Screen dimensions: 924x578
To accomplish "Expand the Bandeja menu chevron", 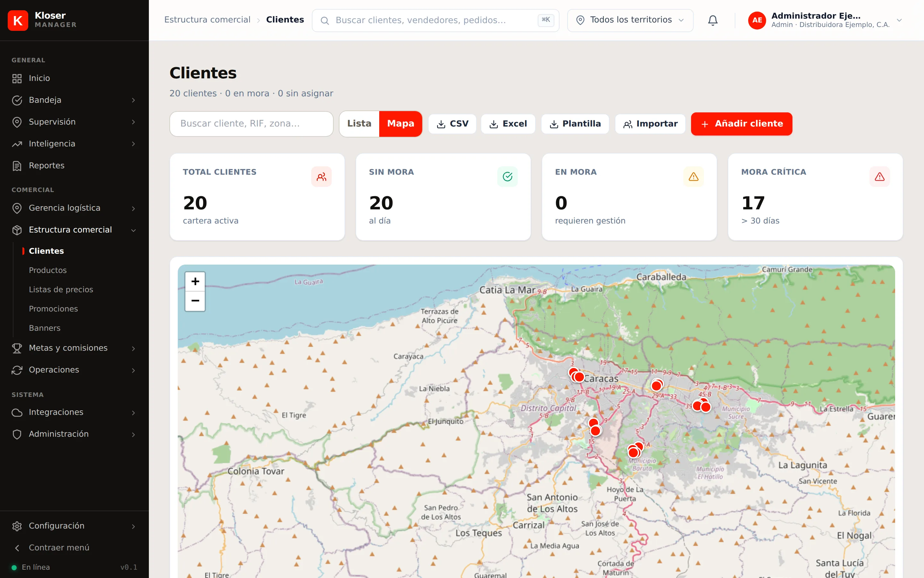I will [133, 100].
